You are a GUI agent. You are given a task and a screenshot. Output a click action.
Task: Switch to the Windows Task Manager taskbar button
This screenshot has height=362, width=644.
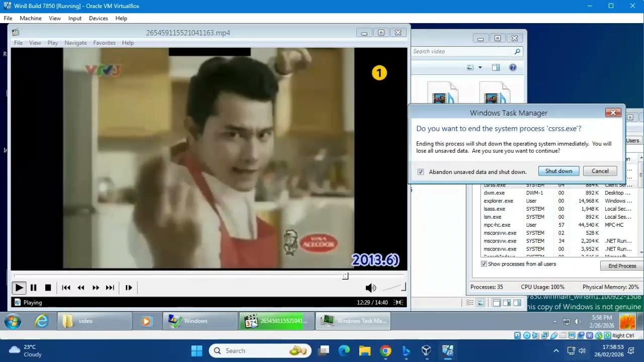[x=353, y=321]
